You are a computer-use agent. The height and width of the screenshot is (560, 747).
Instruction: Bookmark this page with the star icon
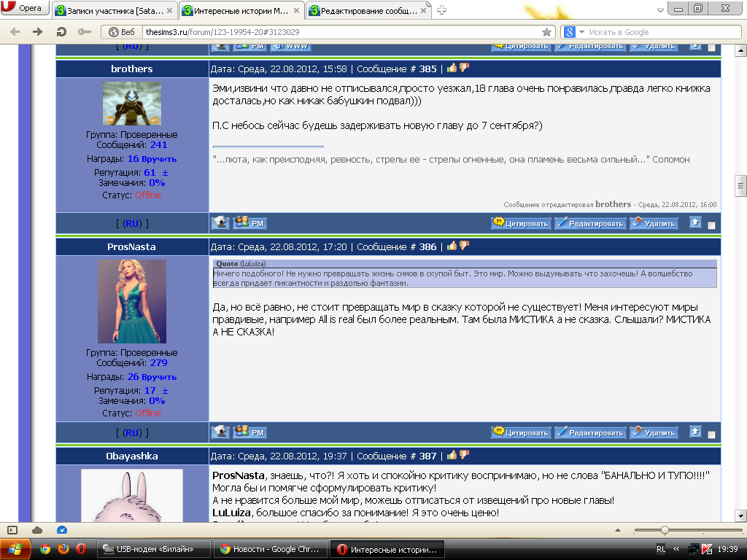[546, 32]
